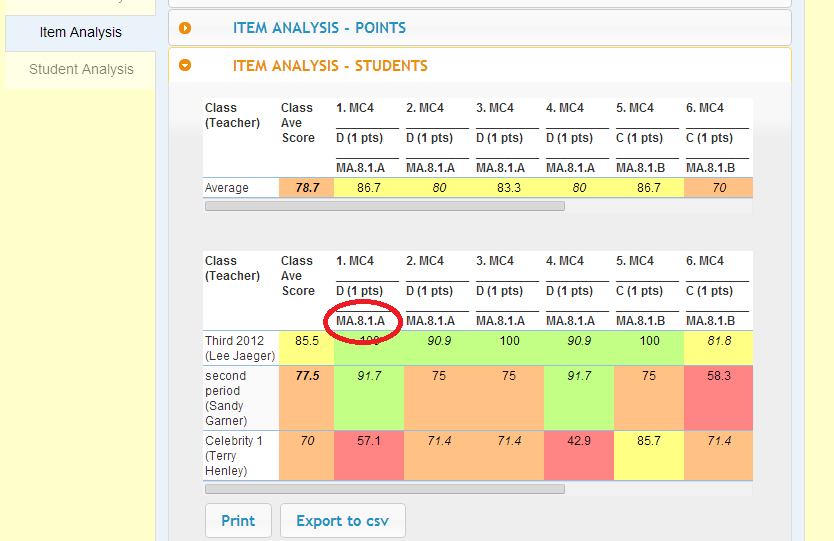Click upper table's Class Ave Score header

297,123
